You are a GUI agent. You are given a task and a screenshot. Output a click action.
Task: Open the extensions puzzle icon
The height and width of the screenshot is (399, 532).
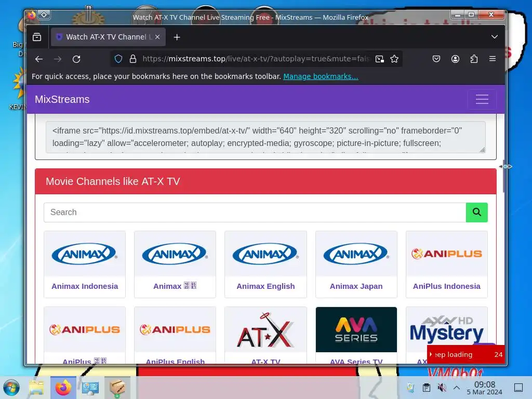tap(474, 59)
